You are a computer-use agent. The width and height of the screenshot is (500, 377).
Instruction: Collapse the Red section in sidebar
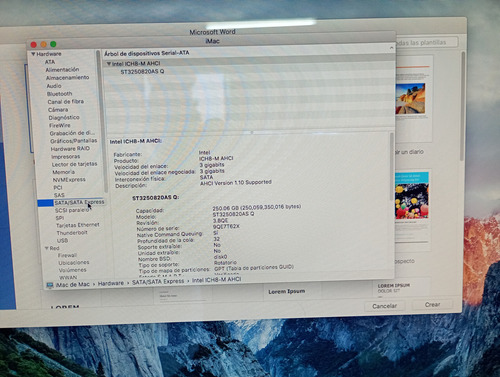47,248
